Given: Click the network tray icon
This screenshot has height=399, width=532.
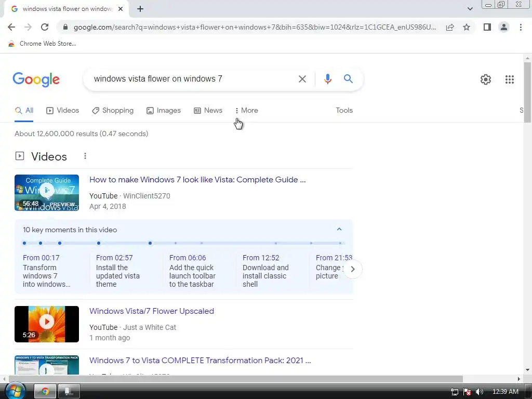Looking at the screenshot, I should (x=454, y=392).
